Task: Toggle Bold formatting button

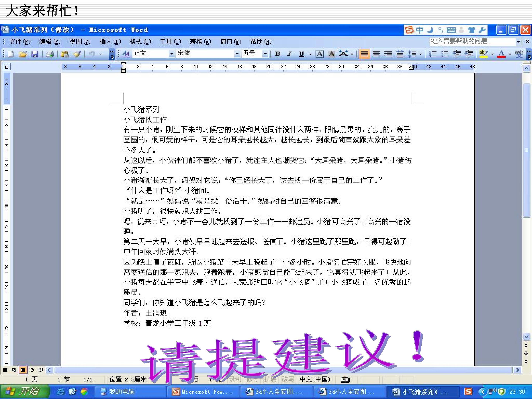Action: tap(277, 54)
